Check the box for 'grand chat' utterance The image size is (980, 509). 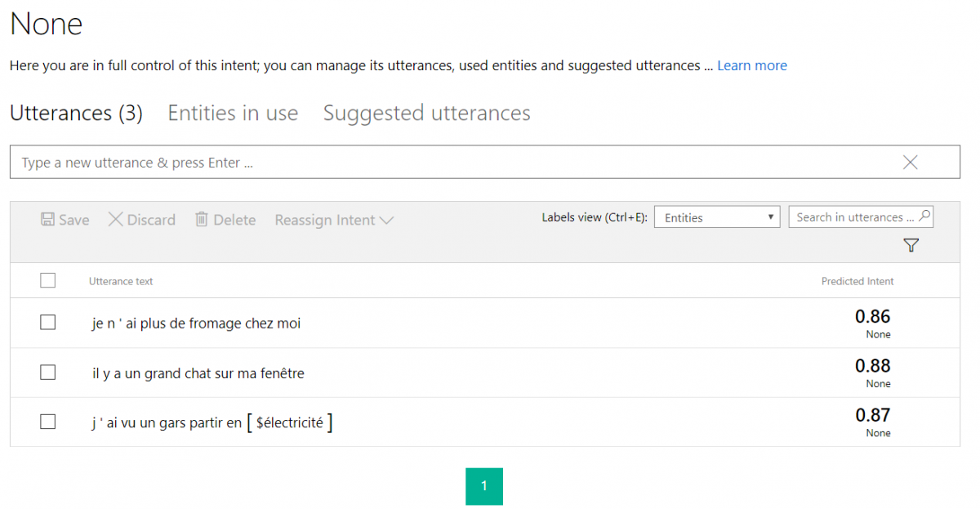pyautogui.click(x=47, y=373)
